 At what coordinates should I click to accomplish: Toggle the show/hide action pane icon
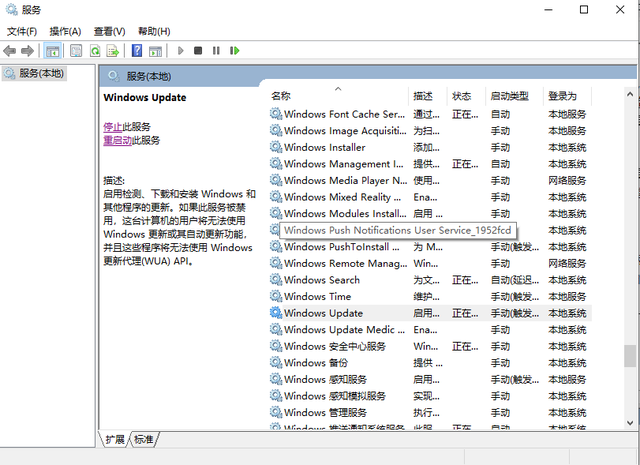pos(156,51)
